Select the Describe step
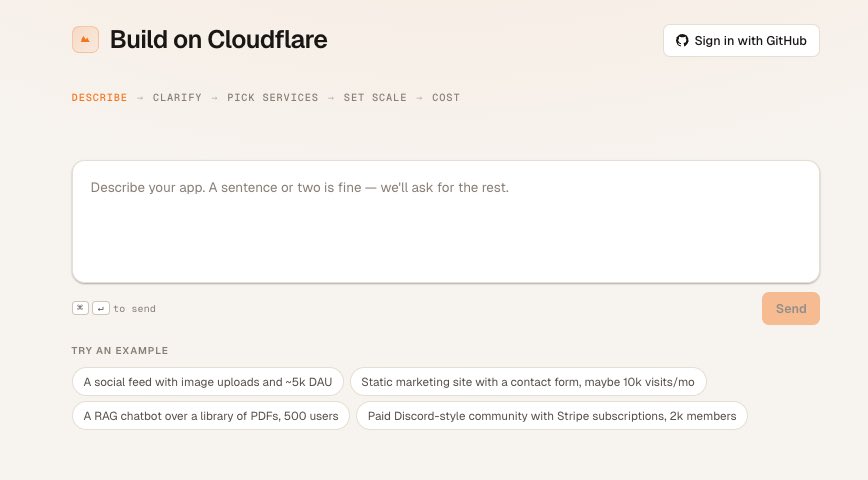The image size is (868, 480). (x=99, y=97)
